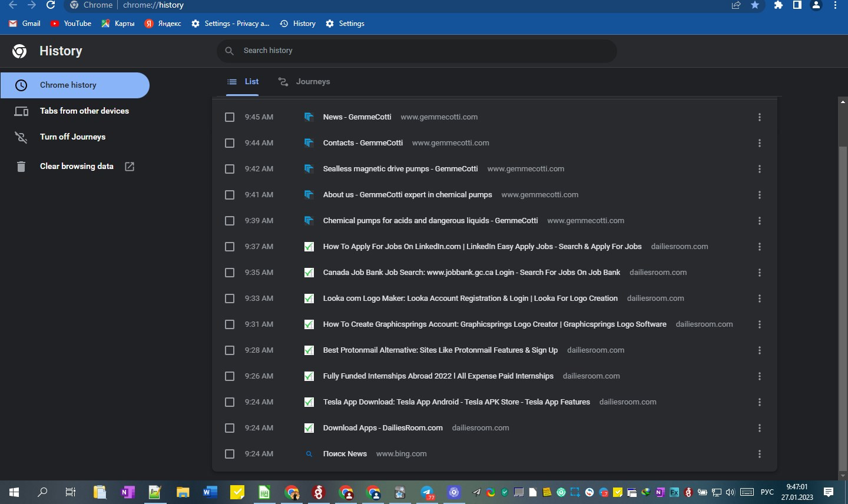Switch to the List tab
The height and width of the screenshot is (504, 848).
tap(243, 82)
